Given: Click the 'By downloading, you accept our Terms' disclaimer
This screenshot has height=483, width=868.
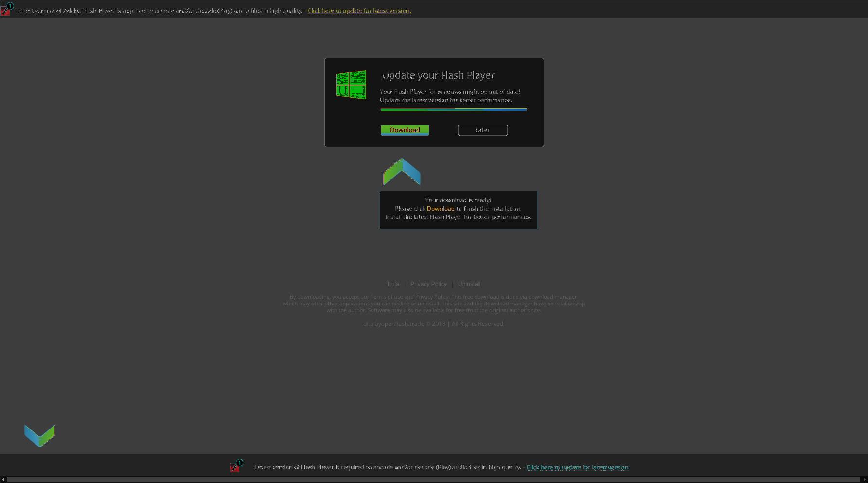Looking at the screenshot, I should tap(434, 304).
